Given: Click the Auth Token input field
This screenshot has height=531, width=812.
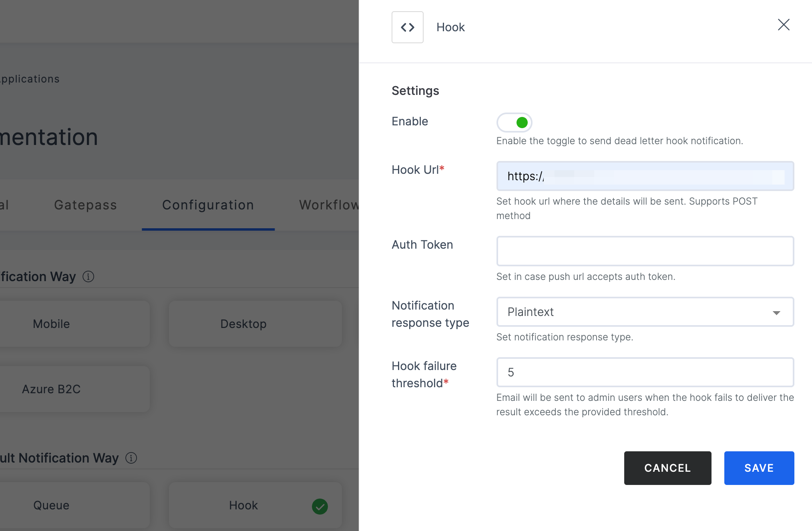Looking at the screenshot, I should (x=645, y=251).
